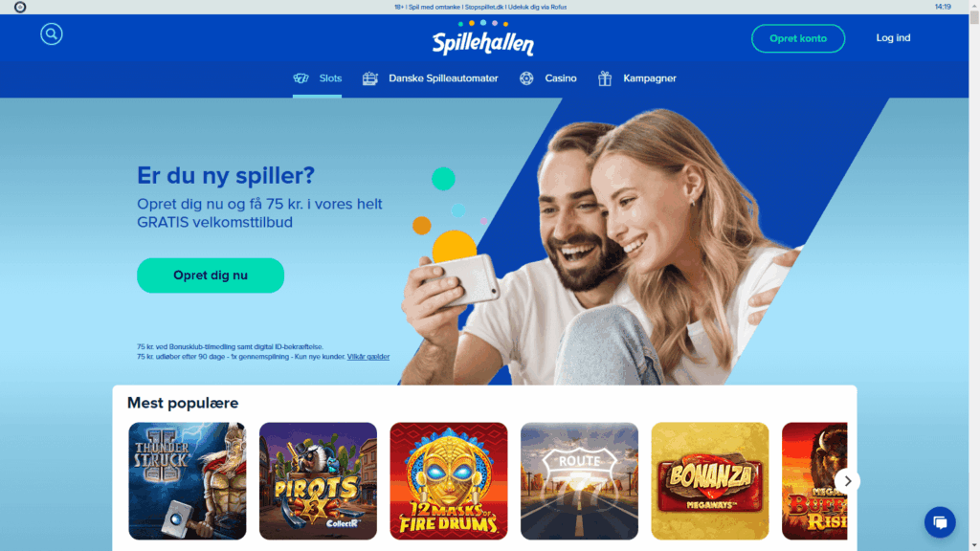
Task: Open the Vilkår gælder terms link
Action: pyautogui.click(x=368, y=357)
